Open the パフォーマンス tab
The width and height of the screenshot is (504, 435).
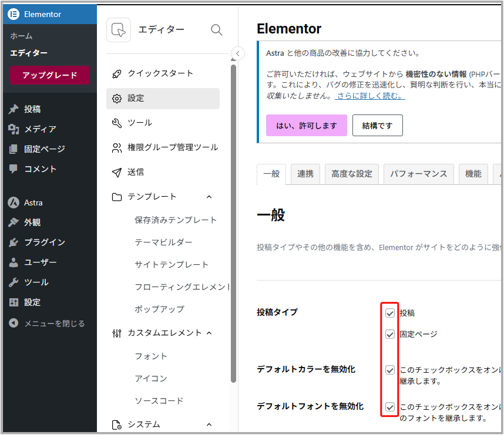coord(418,174)
